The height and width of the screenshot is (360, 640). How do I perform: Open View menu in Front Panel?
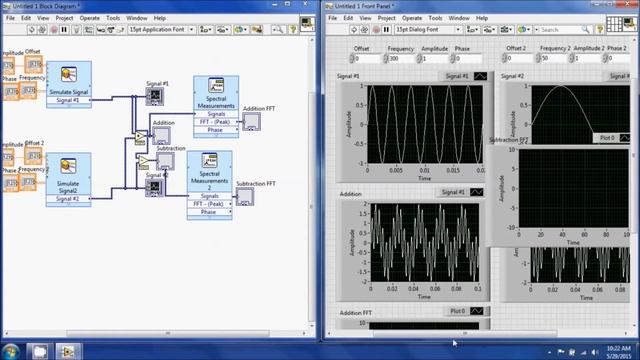click(x=365, y=18)
